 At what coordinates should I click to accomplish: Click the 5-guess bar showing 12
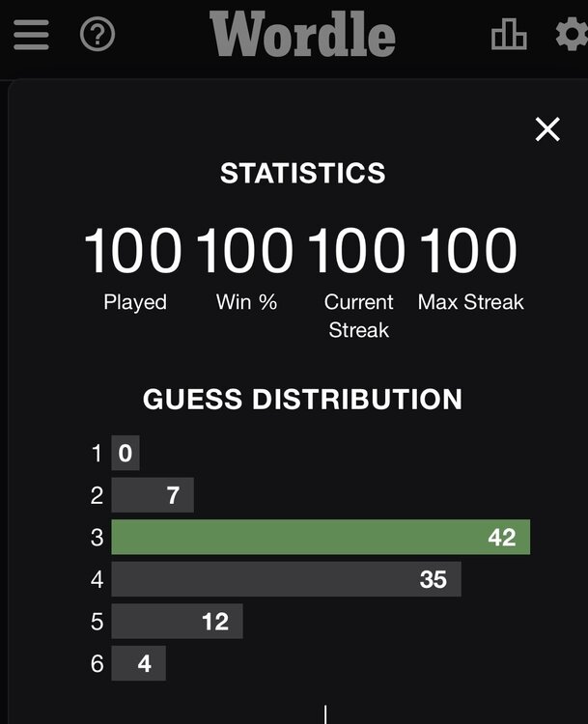pos(177,621)
